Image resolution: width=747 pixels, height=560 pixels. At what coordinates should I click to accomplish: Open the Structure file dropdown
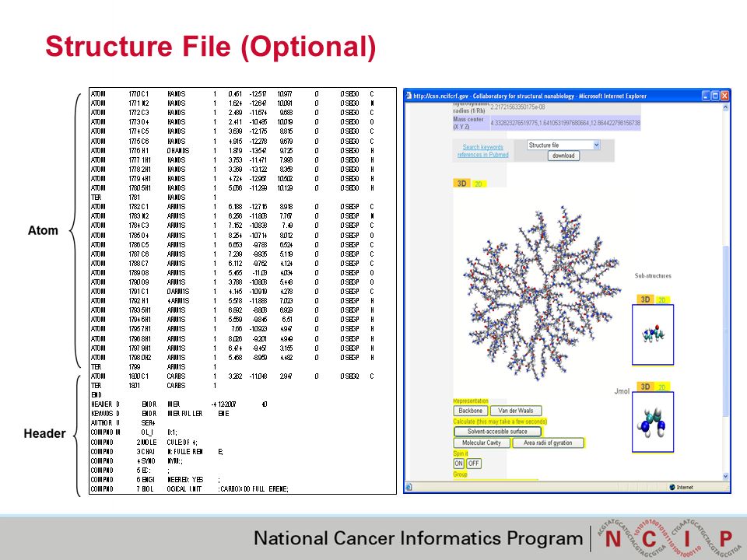point(563,145)
